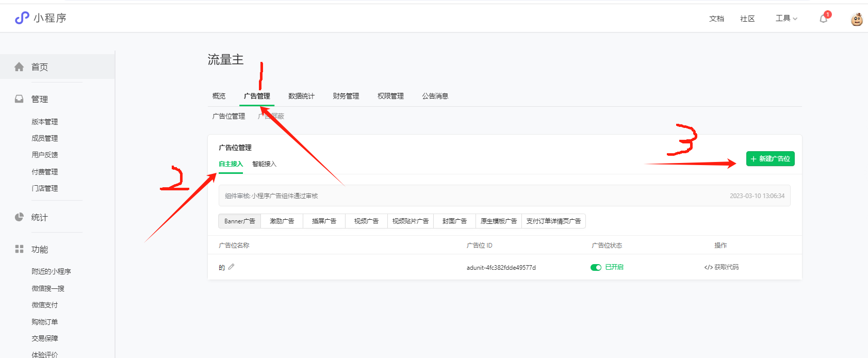The image size is (868, 358).
Task: Open the 文档 link in header
Action: click(x=716, y=19)
